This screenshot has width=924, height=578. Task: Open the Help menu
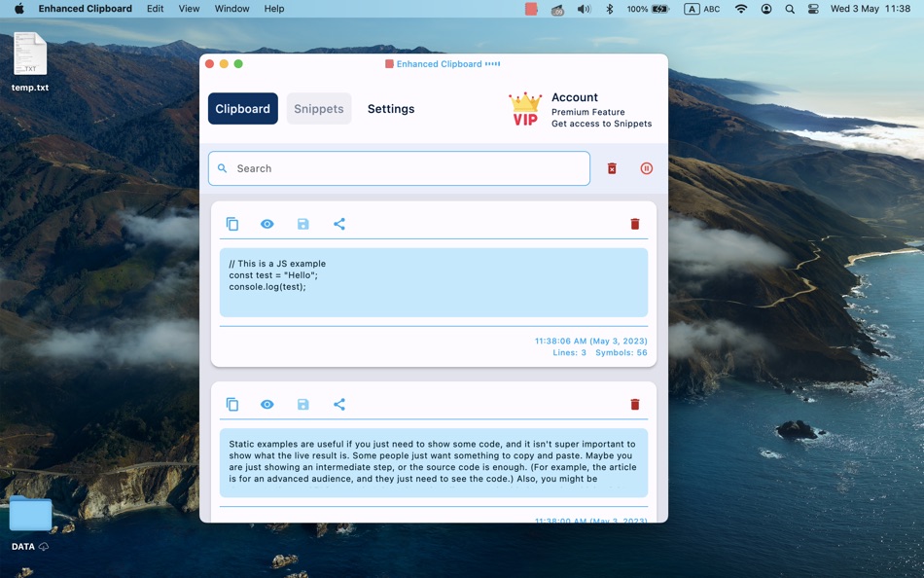[274, 9]
